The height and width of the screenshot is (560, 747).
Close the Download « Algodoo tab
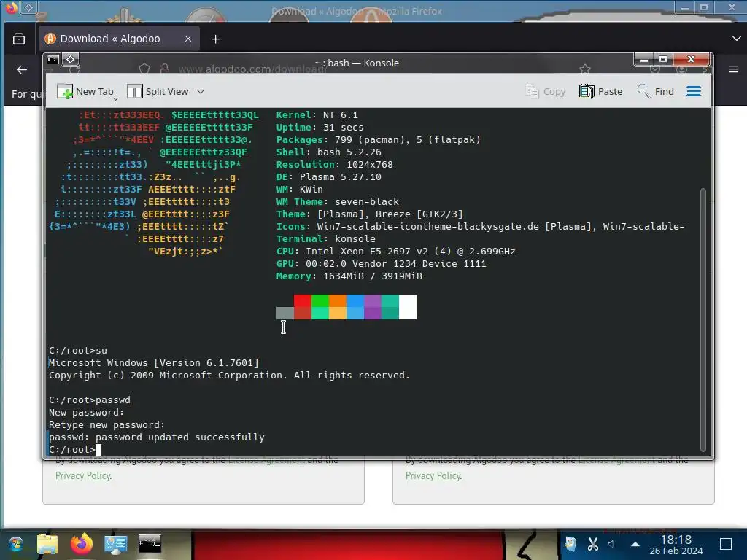188,39
